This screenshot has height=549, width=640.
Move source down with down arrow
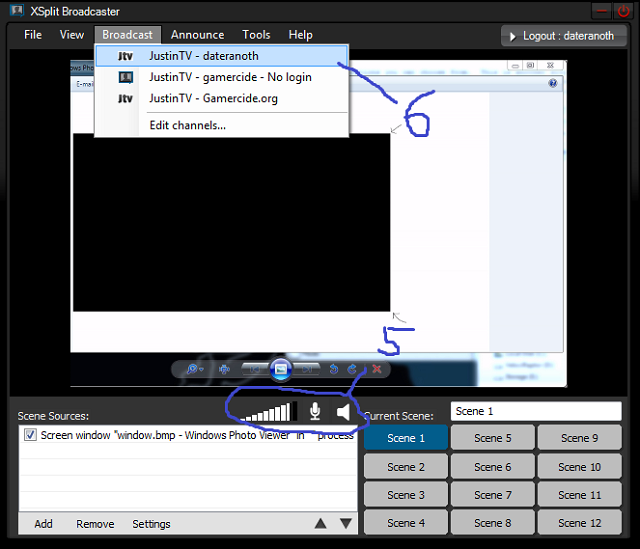(x=346, y=524)
